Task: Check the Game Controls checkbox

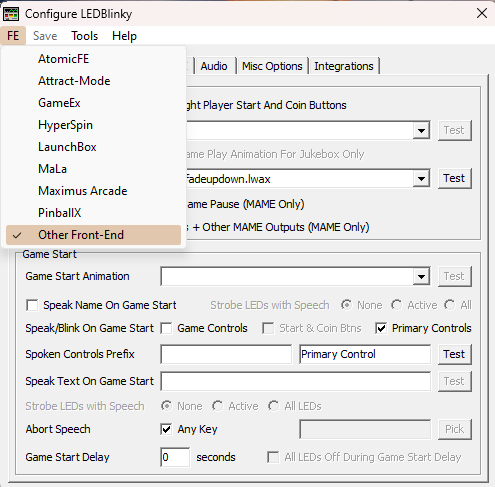Action: pyautogui.click(x=166, y=328)
